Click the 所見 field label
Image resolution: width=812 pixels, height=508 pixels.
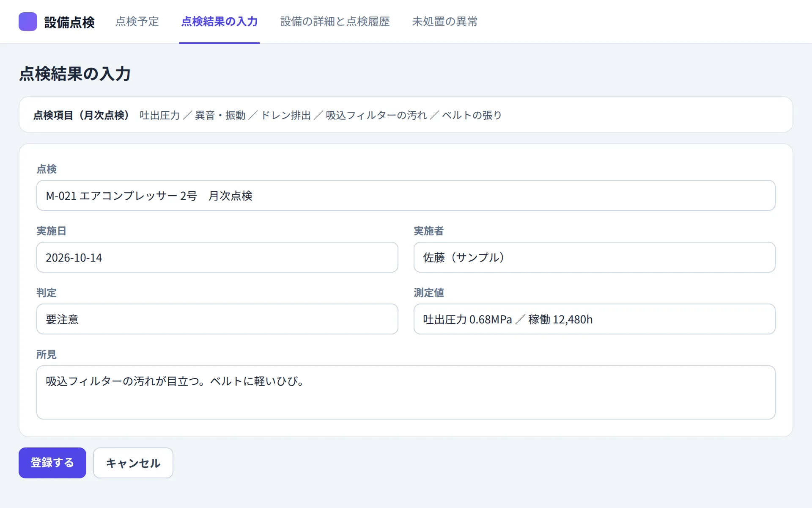pyautogui.click(x=47, y=354)
